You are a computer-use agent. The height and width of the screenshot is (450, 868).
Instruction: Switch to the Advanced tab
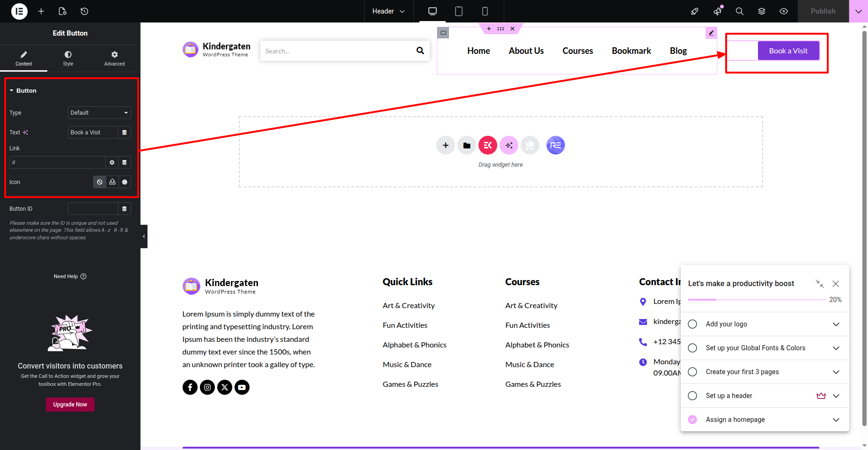(x=114, y=58)
